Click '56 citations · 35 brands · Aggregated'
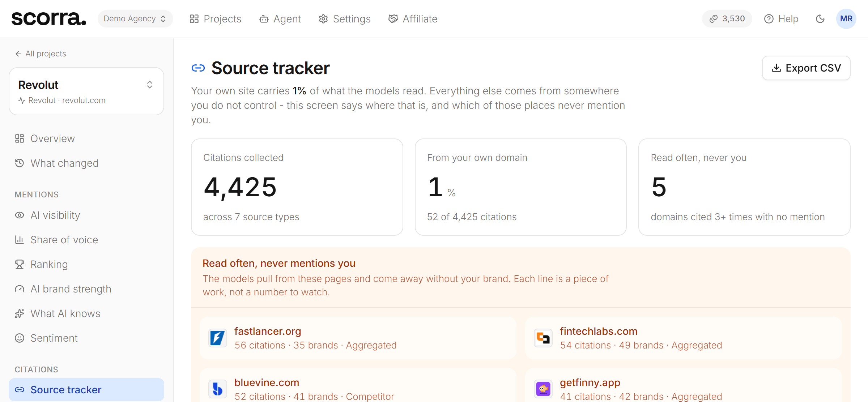 316,345
